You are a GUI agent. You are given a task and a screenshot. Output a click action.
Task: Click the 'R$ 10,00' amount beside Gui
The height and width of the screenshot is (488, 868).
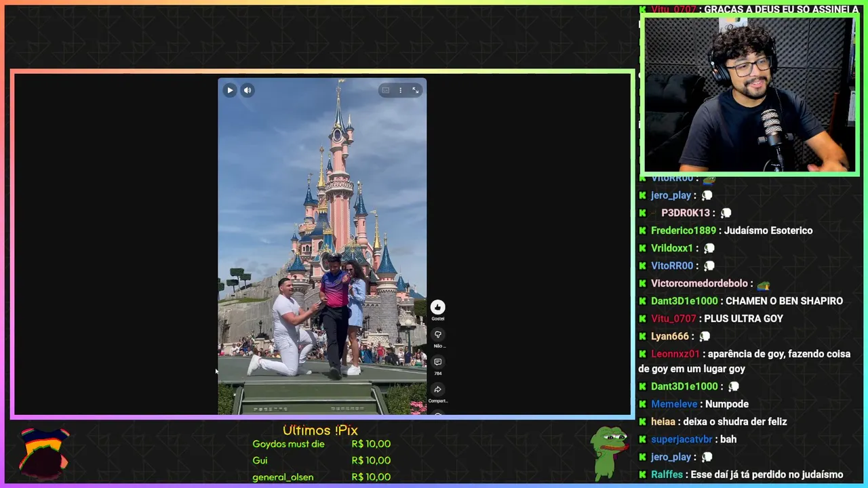coord(371,460)
